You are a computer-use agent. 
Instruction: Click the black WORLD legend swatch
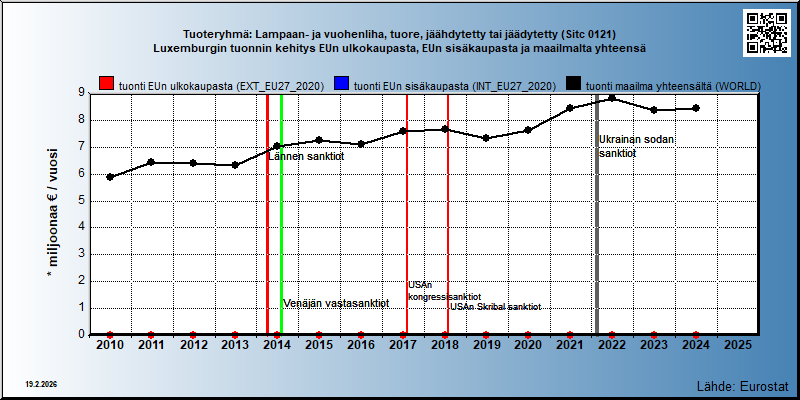coord(574,85)
